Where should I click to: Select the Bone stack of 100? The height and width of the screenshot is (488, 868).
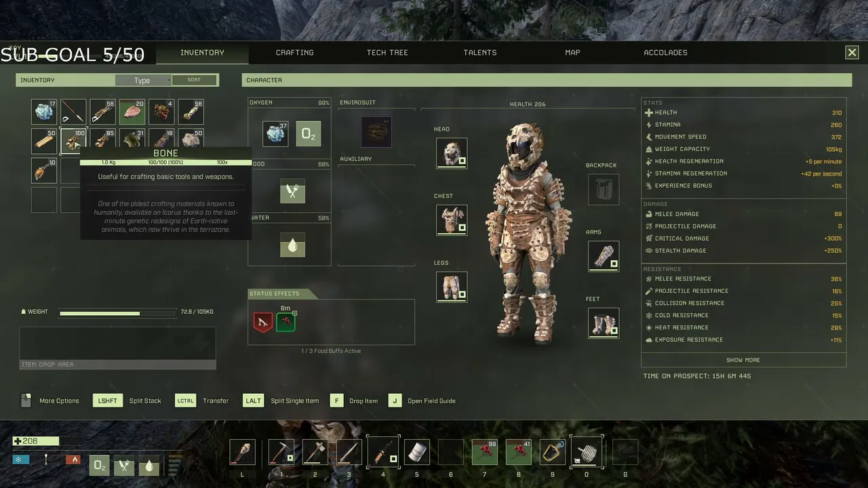pos(73,141)
